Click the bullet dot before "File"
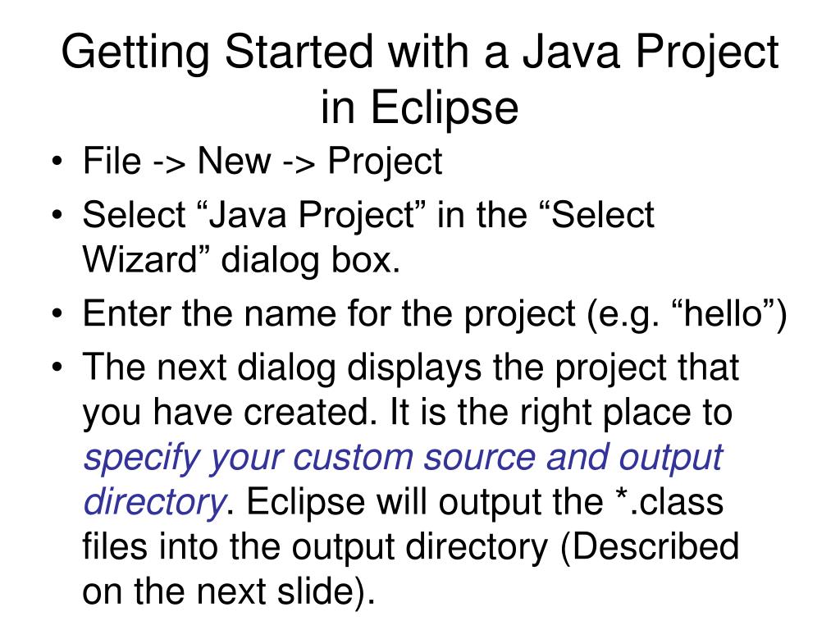 click(57, 162)
